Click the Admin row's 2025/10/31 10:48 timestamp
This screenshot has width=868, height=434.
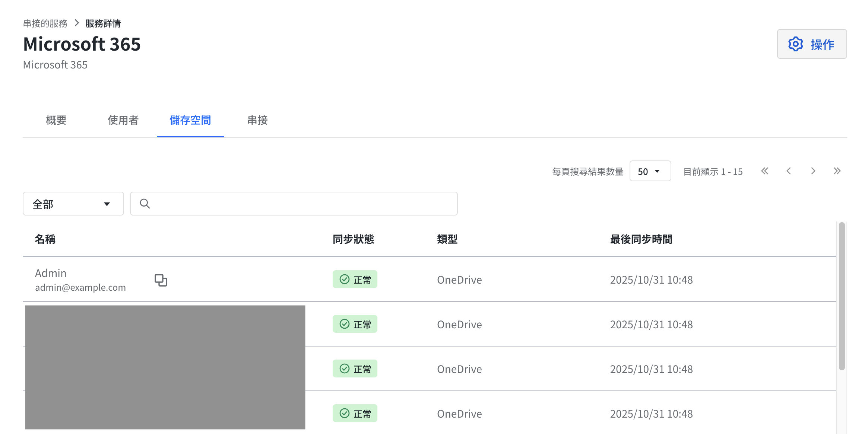click(x=651, y=280)
